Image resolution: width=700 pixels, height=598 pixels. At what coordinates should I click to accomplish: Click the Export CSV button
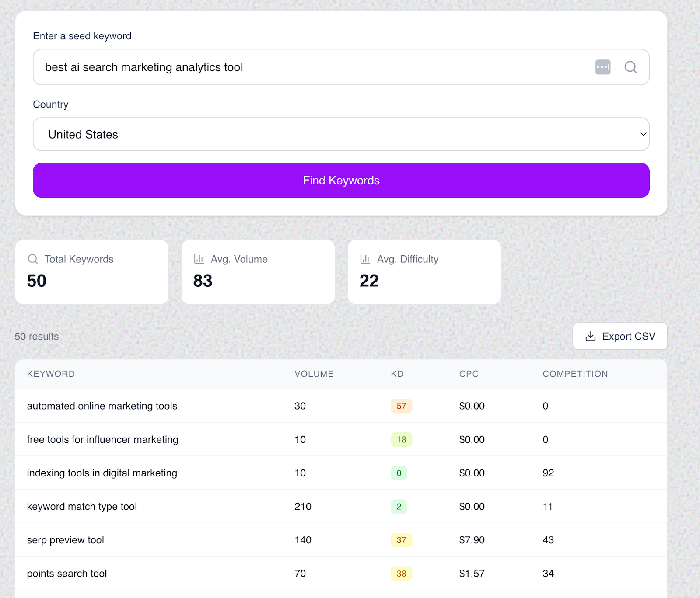[x=619, y=336]
